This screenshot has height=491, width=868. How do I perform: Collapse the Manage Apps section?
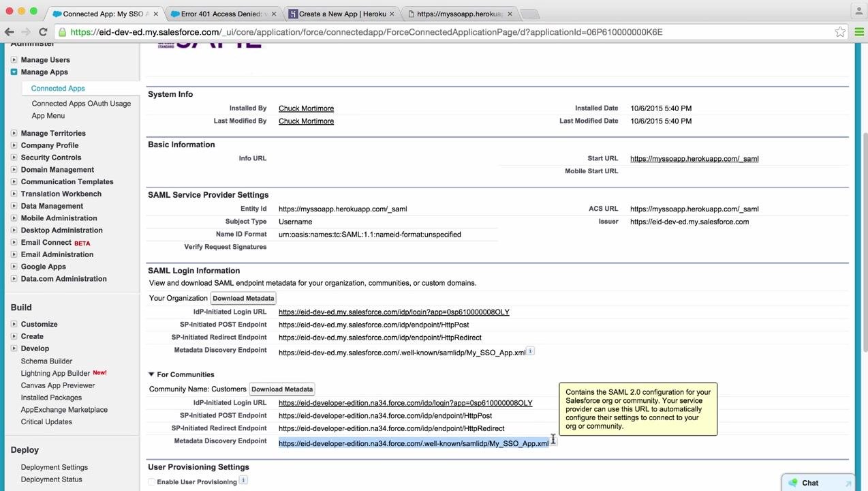point(14,72)
